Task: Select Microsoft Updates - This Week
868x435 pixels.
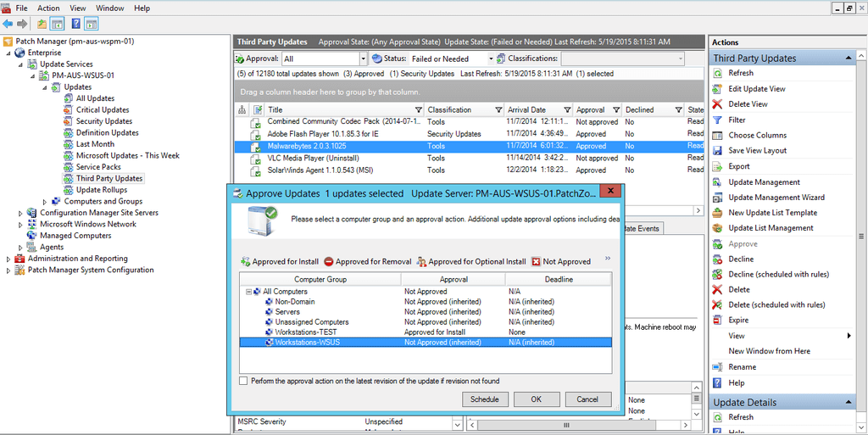Action: coord(128,155)
